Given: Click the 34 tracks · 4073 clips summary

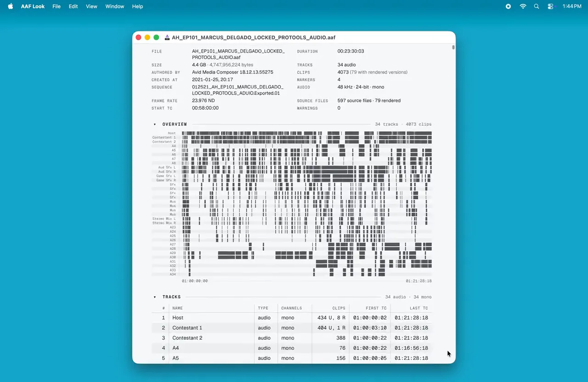Looking at the screenshot, I should click(x=403, y=124).
